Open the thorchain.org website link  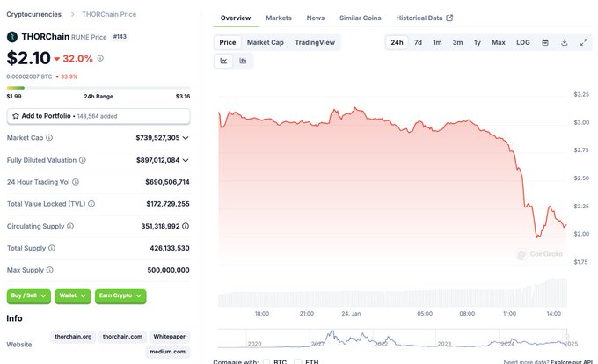pyautogui.click(x=73, y=337)
